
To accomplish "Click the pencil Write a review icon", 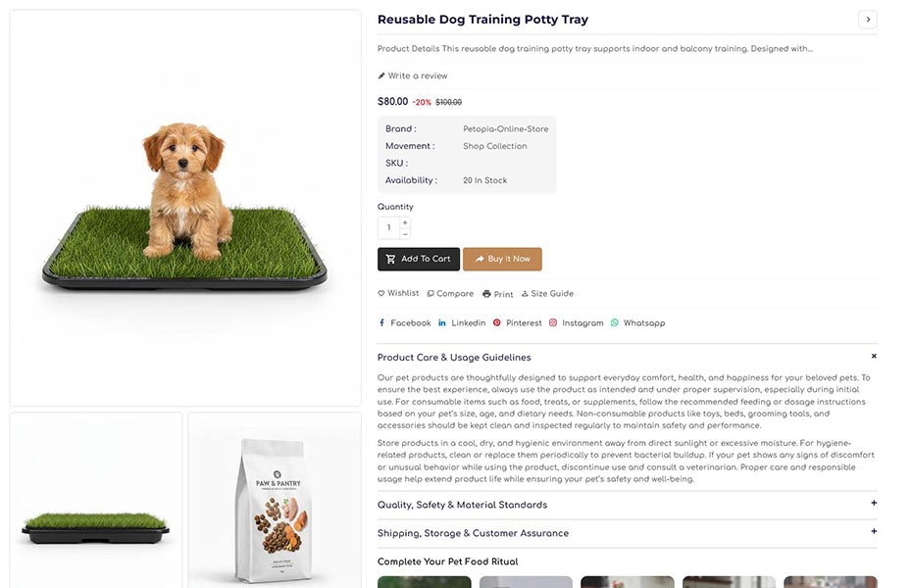I will tap(381, 75).
